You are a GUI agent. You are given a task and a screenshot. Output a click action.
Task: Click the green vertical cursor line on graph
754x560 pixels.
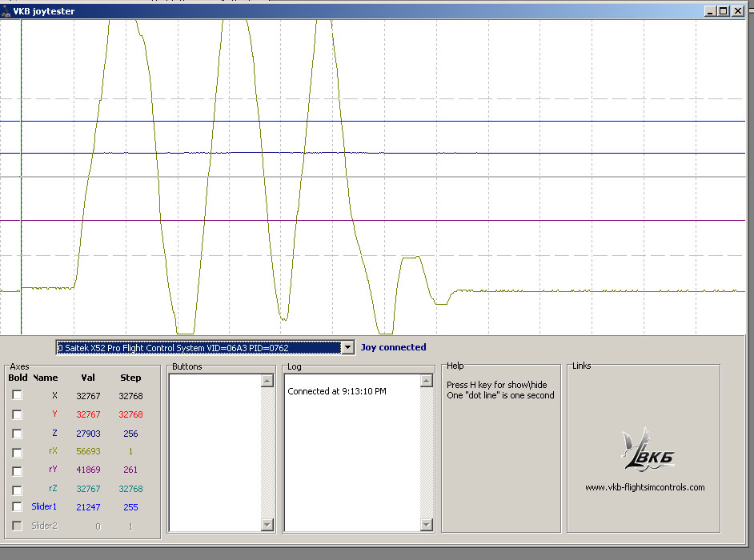22,160
